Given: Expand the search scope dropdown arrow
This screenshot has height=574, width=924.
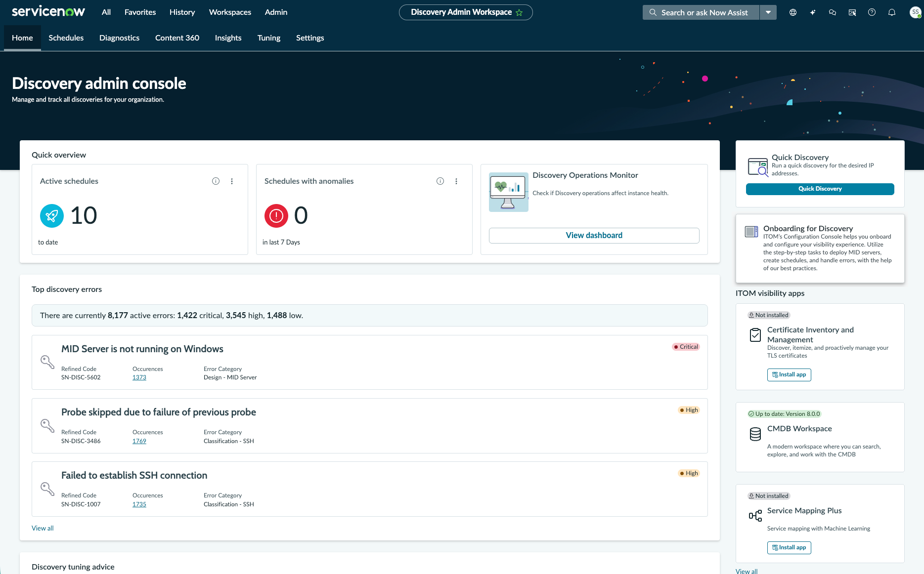Looking at the screenshot, I should [768, 12].
